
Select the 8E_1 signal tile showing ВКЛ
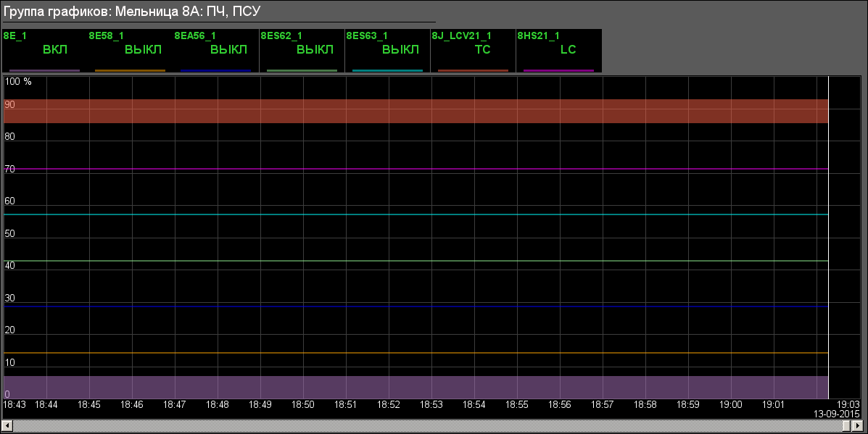tap(44, 50)
